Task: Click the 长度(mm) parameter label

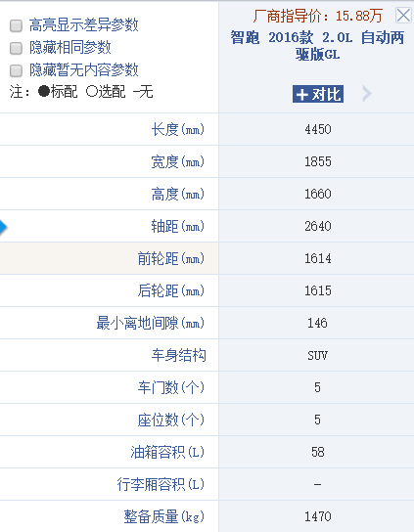Action: coord(177,129)
